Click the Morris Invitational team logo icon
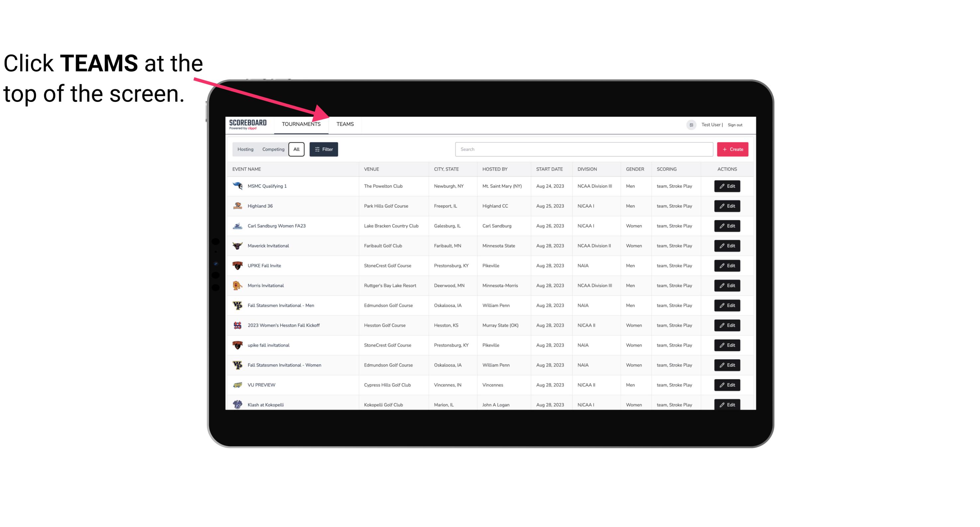Screen dimensions: 980x527 (x=238, y=286)
